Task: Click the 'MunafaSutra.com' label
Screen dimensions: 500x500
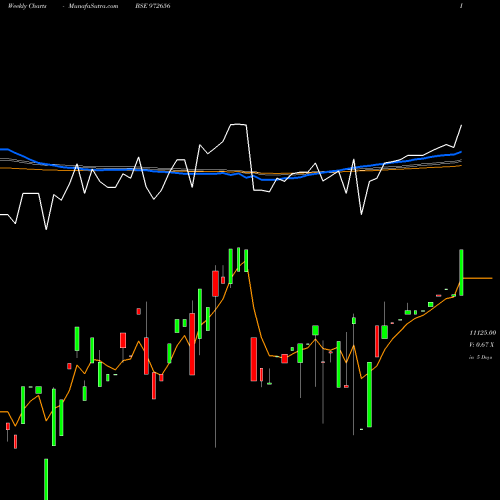Action: tap(93, 6)
